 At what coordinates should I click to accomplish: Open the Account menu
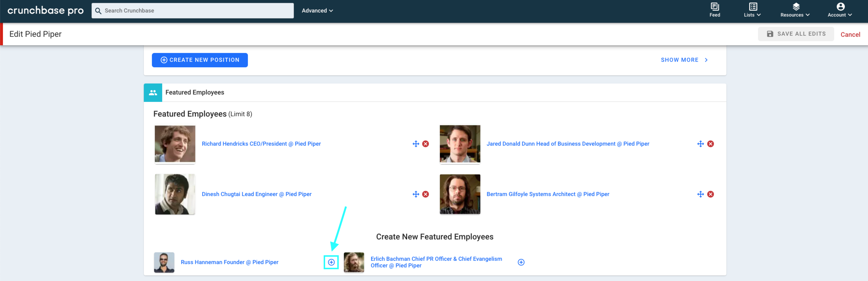[x=840, y=10]
